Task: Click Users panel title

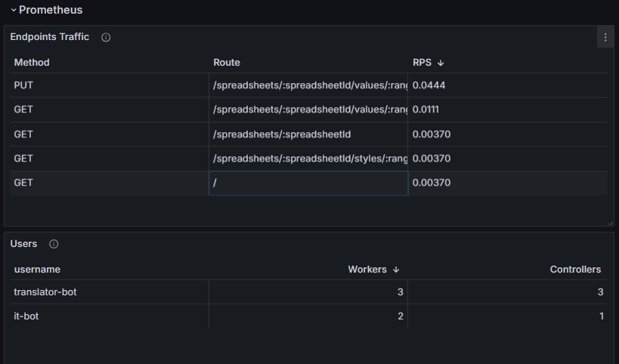Action: pos(23,244)
